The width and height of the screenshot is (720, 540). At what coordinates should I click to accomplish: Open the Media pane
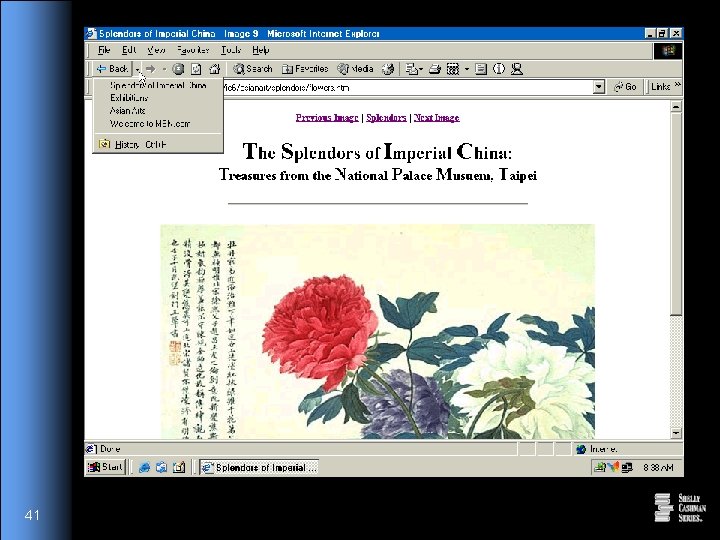pyautogui.click(x=356, y=69)
